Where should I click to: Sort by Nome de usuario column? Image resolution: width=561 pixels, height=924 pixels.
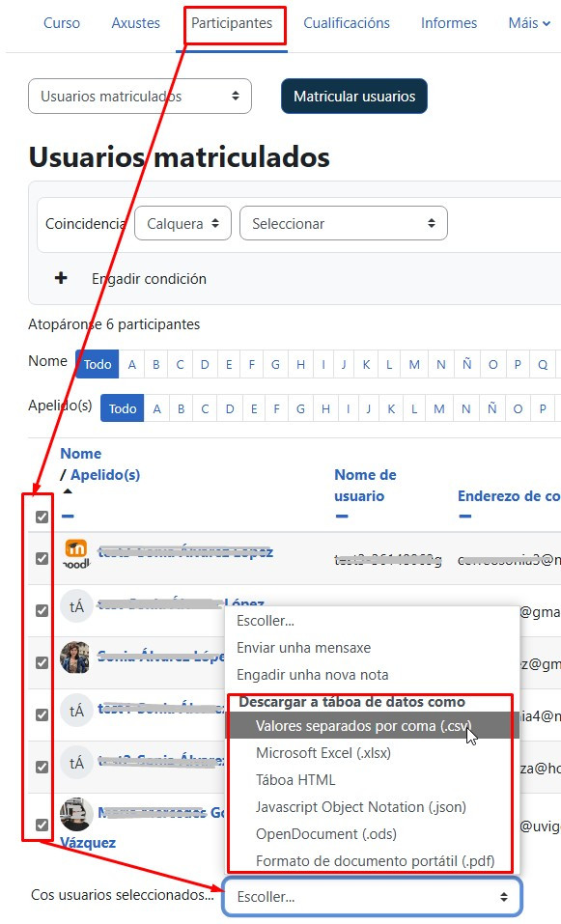pos(365,485)
